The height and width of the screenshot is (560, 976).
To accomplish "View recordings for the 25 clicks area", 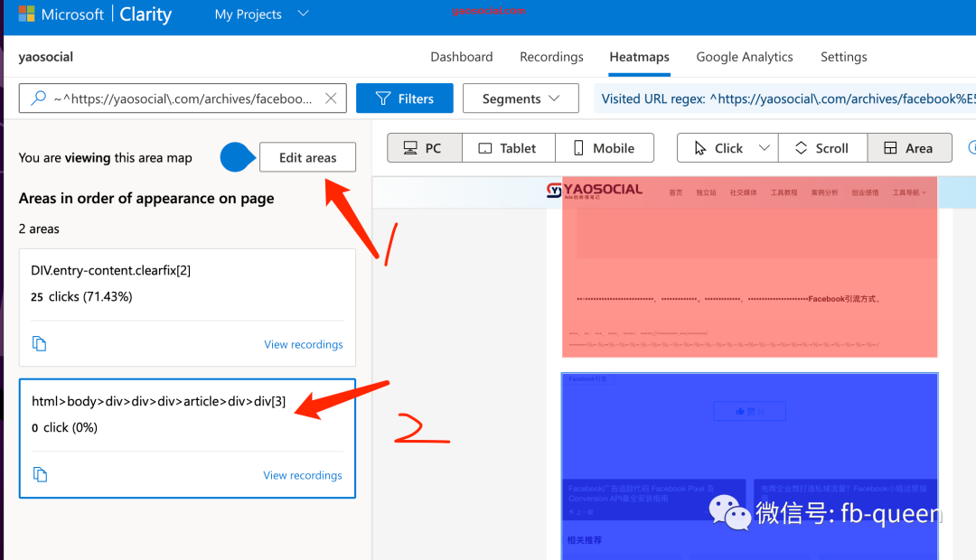I will (303, 344).
